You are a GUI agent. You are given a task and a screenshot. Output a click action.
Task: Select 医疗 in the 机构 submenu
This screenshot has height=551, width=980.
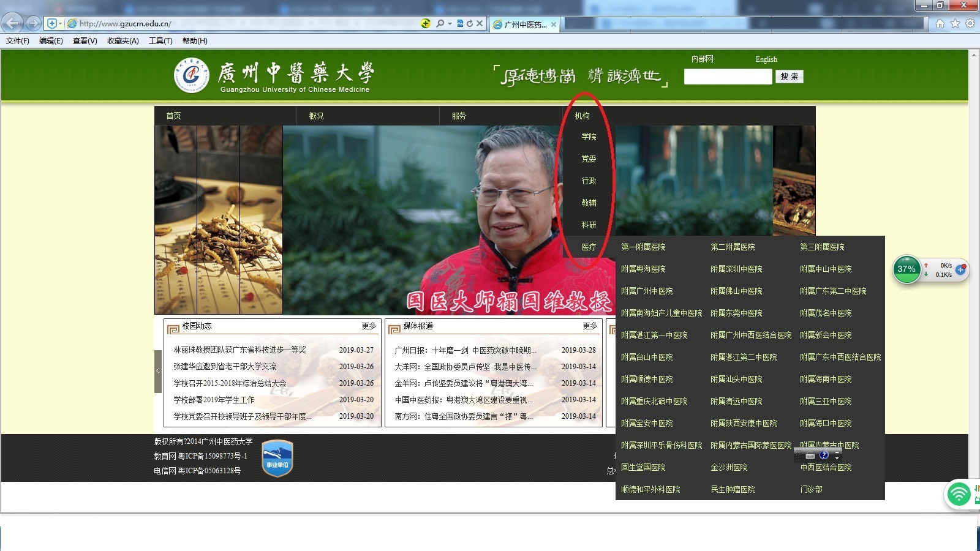click(589, 247)
